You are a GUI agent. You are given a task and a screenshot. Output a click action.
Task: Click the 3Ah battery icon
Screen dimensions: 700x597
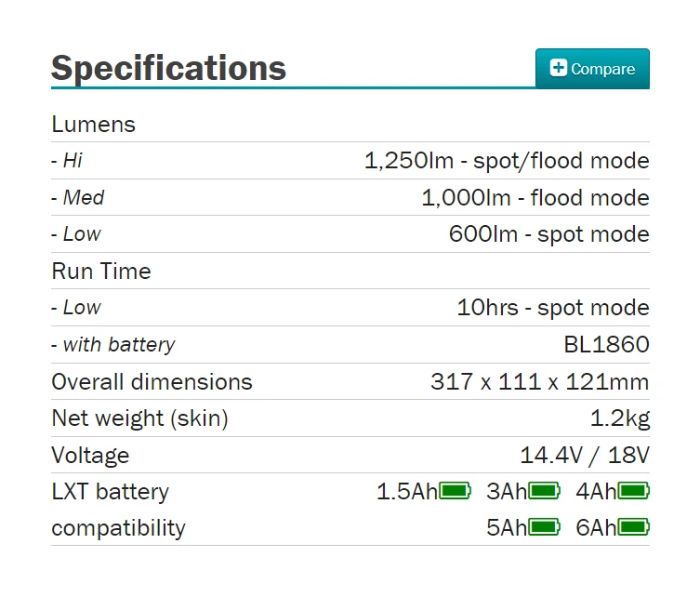pos(544,491)
